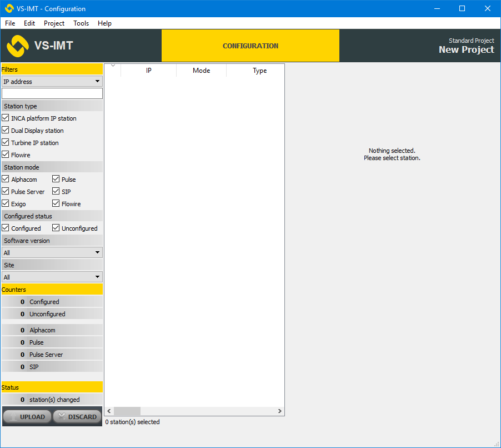Click the horizontal scrollbar thumb in station list
The image size is (501, 448).
tap(127, 411)
